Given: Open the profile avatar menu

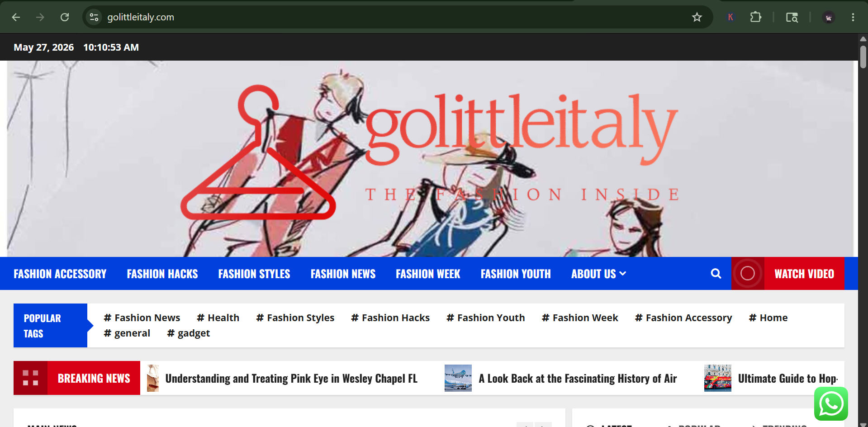Looking at the screenshot, I should 829,17.
